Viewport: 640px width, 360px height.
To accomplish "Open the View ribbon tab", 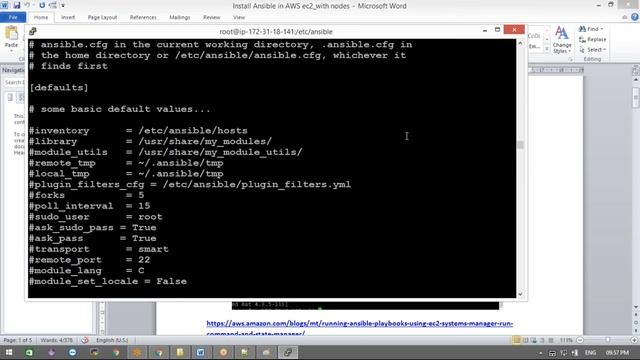I will pyautogui.click(x=239, y=17).
